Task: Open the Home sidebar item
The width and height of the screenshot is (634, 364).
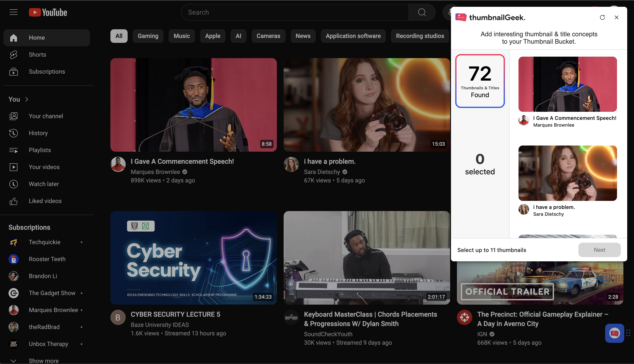Action: click(47, 38)
